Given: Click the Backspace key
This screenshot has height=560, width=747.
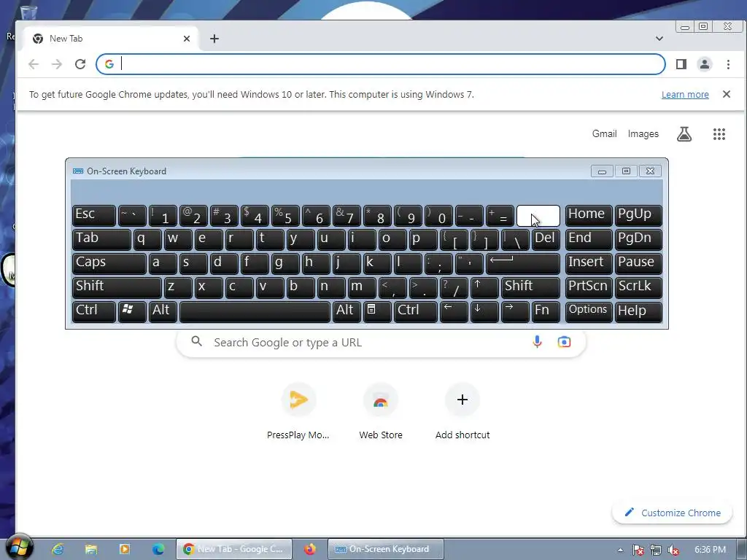Looking at the screenshot, I should (538, 215).
